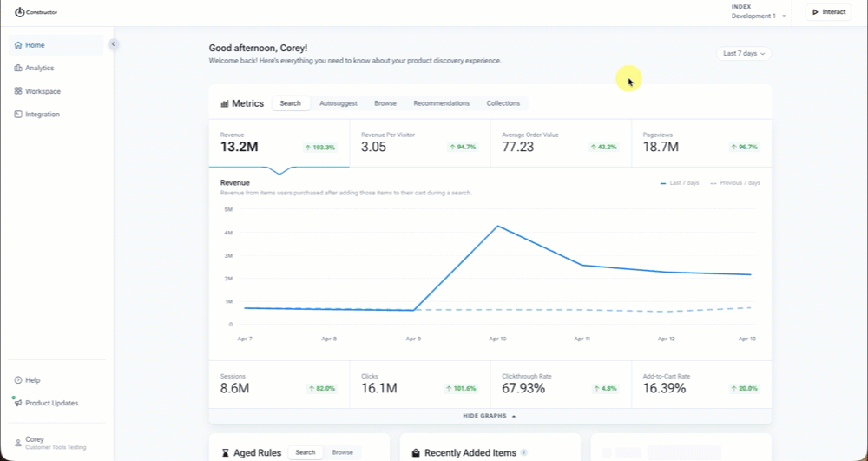Screen dimensions: 868x461
Task: Click the Interact button
Action: 828,12
